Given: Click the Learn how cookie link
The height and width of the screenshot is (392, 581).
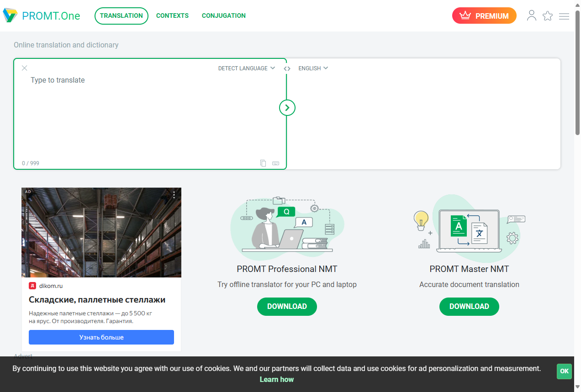Looking at the screenshot, I should coord(277,379).
